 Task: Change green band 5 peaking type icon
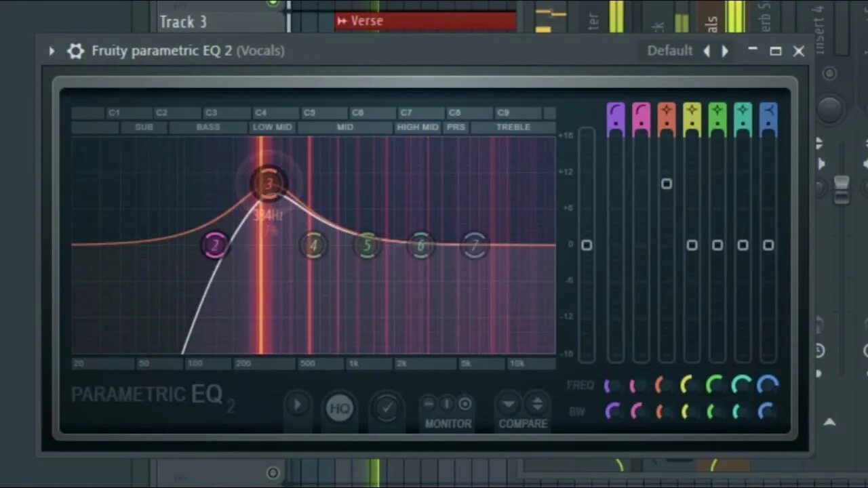click(x=717, y=111)
